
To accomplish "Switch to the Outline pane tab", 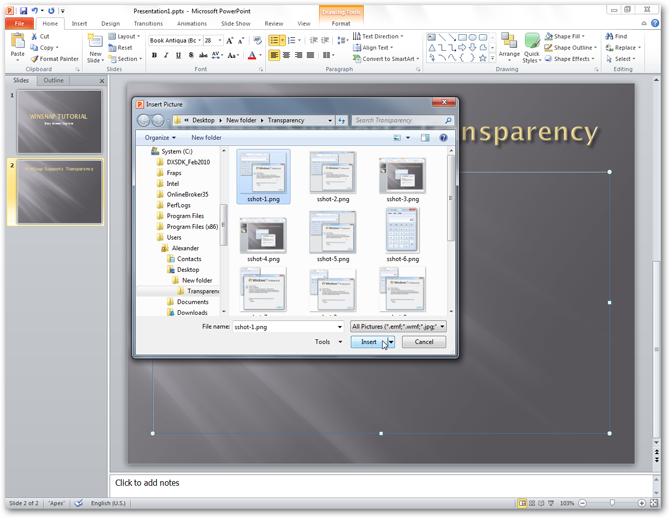I will click(x=53, y=80).
